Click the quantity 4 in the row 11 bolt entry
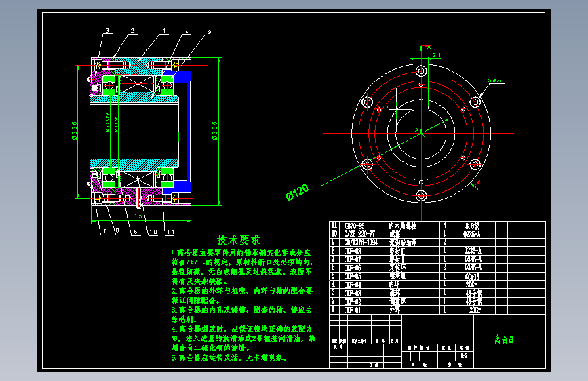This screenshot has width=588, height=381. pos(445,226)
